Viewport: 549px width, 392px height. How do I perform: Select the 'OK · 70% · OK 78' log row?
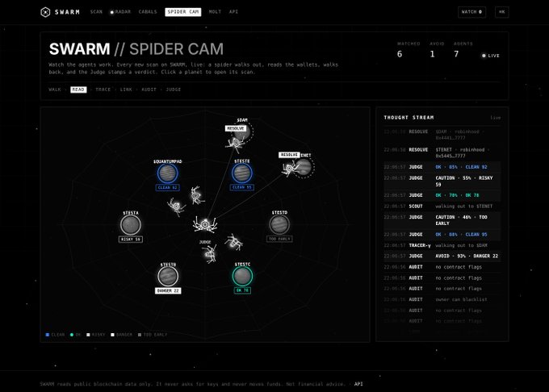[442, 195]
